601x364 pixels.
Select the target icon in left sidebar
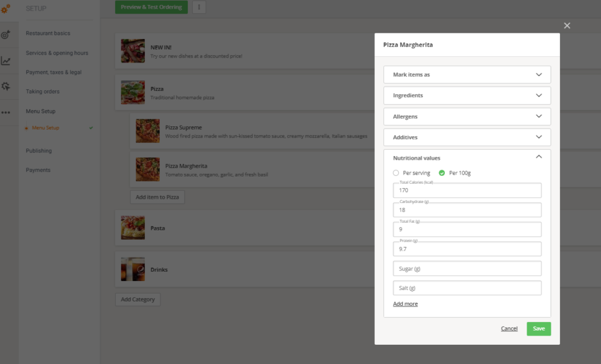(x=7, y=34)
